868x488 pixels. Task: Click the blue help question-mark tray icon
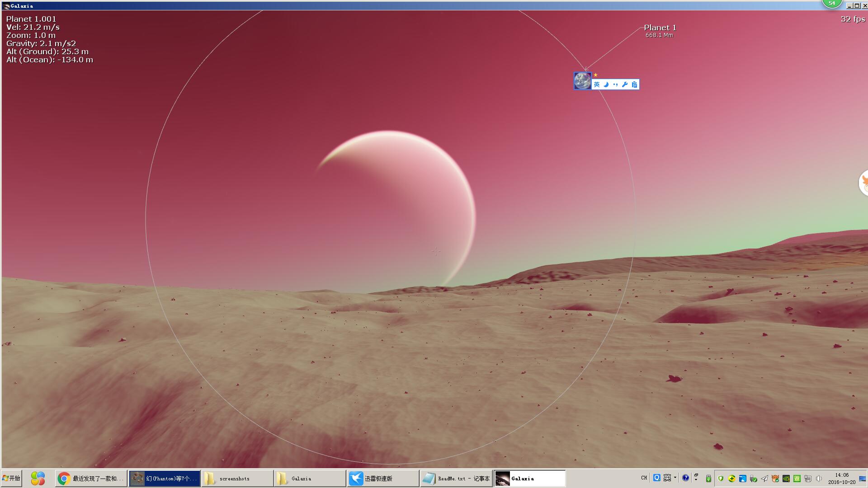[x=685, y=478]
